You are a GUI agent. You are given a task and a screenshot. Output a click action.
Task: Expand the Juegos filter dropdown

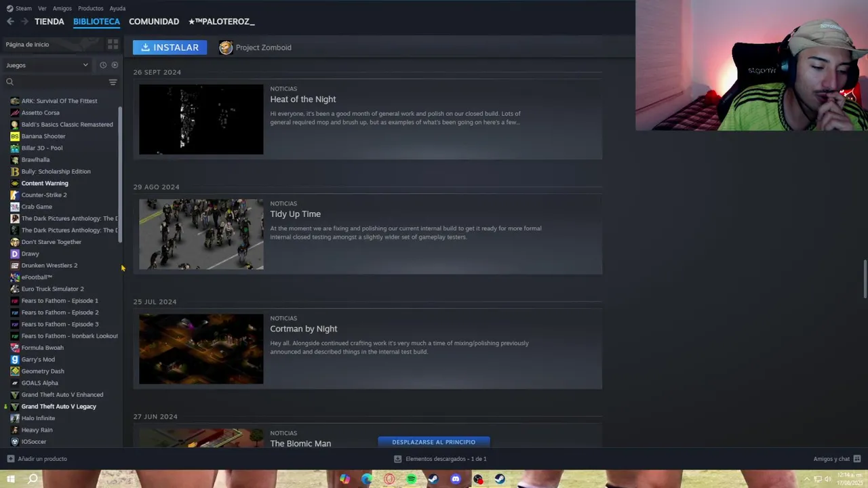coord(47,65)
